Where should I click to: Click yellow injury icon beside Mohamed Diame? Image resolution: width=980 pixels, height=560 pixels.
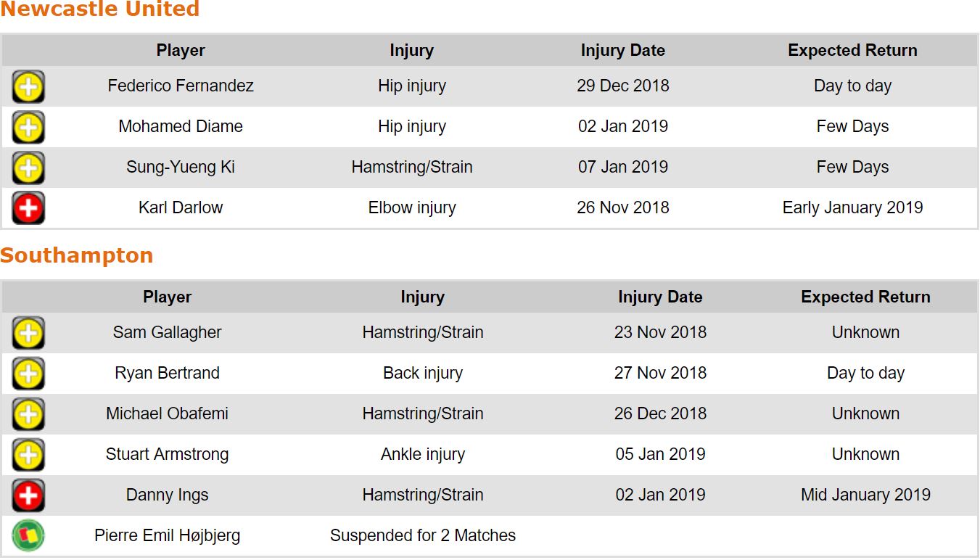pyautogui.click(x=28, y=128)
